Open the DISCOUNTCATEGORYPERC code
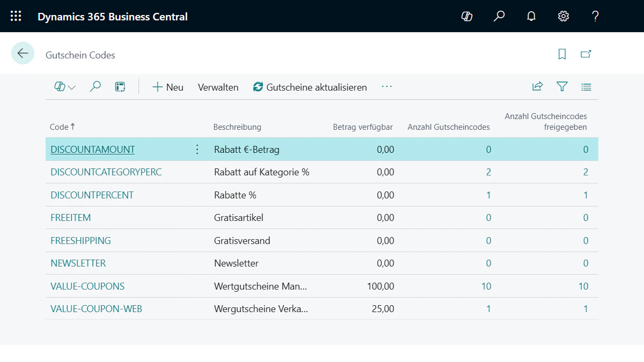This screenshot has width=644, height=362. click(x=106, y=172)
